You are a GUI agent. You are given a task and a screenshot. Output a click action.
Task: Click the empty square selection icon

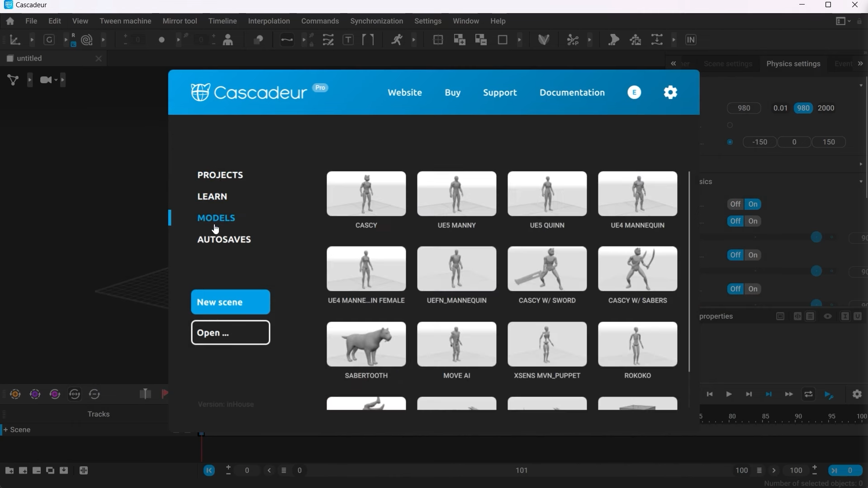(x=503, y=40)
